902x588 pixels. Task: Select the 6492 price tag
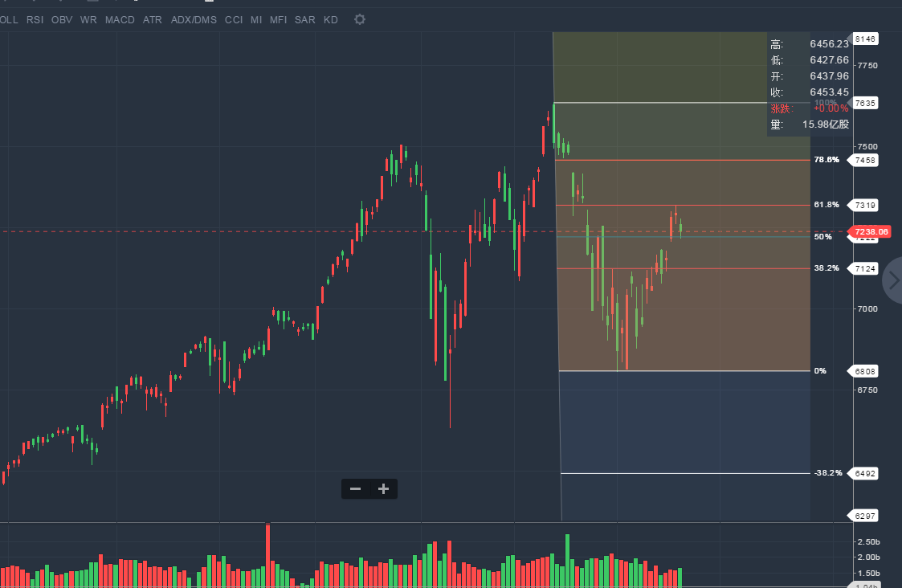pos(864,473)
